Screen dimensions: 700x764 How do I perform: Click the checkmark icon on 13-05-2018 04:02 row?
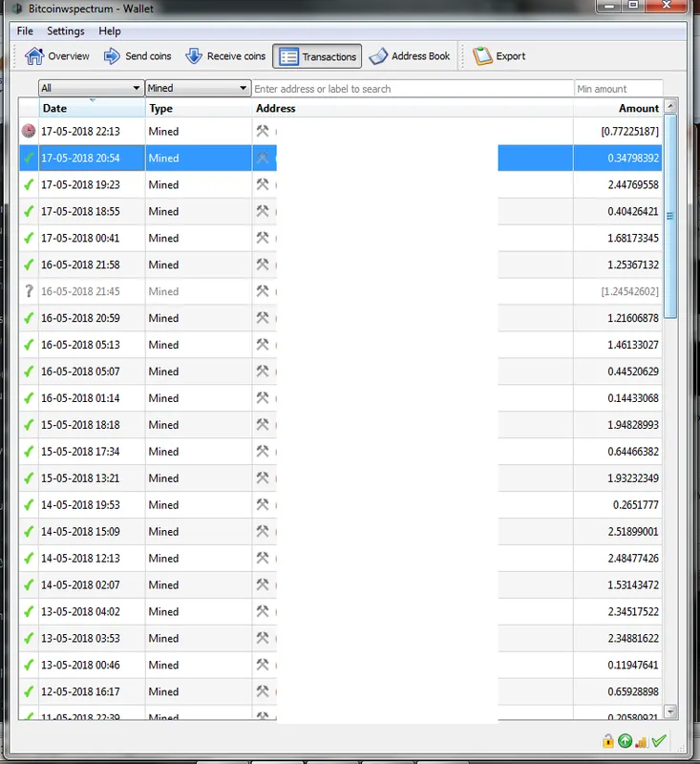click(29, 611)
